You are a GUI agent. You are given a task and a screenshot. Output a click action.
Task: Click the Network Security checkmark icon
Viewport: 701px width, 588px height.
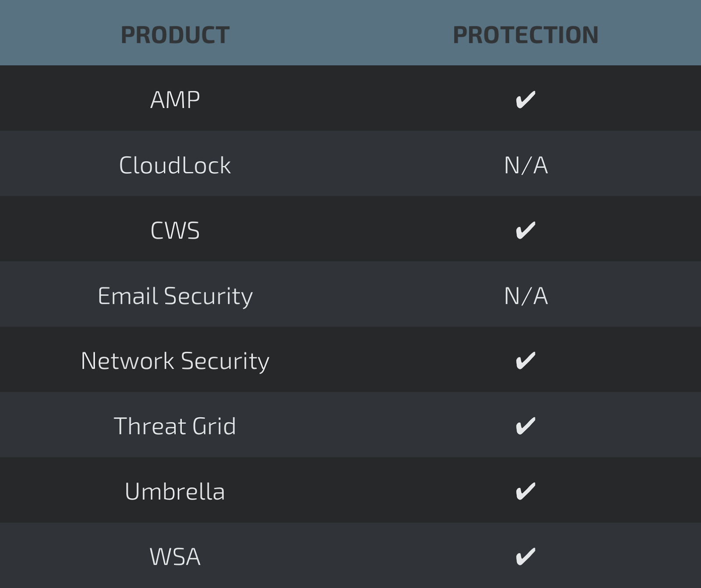525,361
